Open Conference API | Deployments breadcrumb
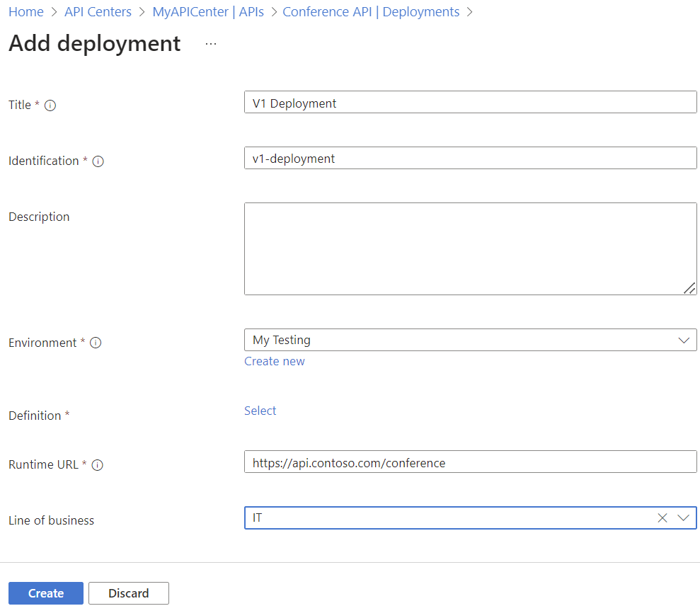 (x=371, y=11)
